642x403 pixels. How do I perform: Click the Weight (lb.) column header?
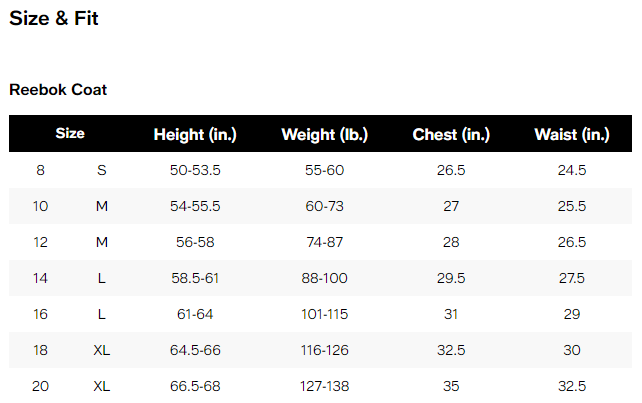coord(324,134)
